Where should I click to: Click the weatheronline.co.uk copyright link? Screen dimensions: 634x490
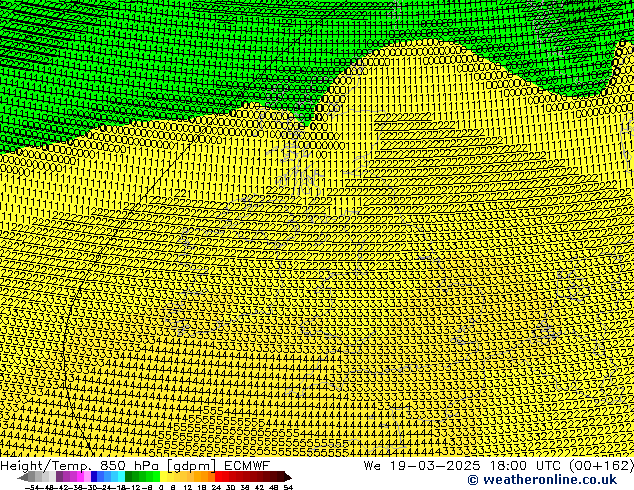coord(542,480)
